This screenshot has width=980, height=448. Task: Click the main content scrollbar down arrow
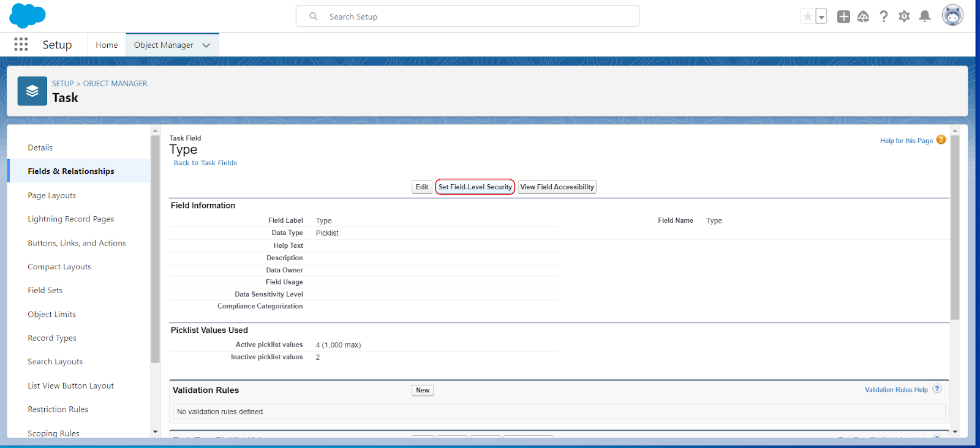pyautogui.click(x=955, y=431)
